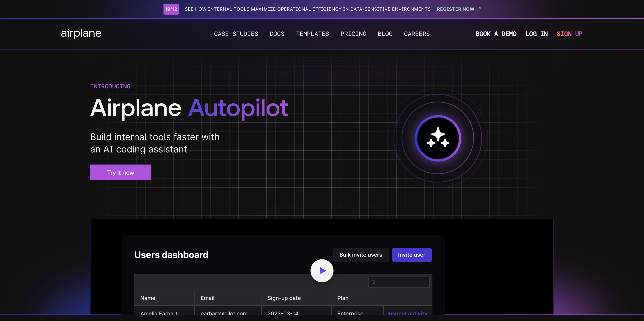Click the airplane logo in header
This screenshot has width=644, height=321.
click(x=81, y=33)
